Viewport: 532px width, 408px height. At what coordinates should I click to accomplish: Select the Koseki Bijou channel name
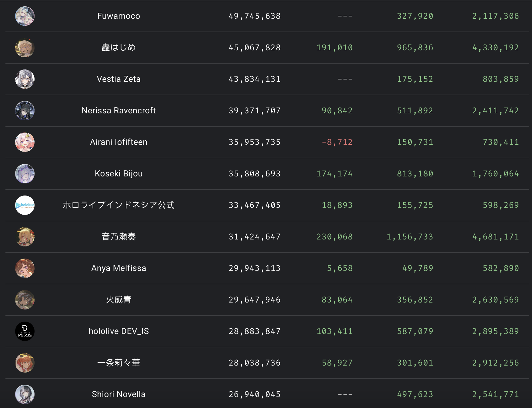[118, 174]
